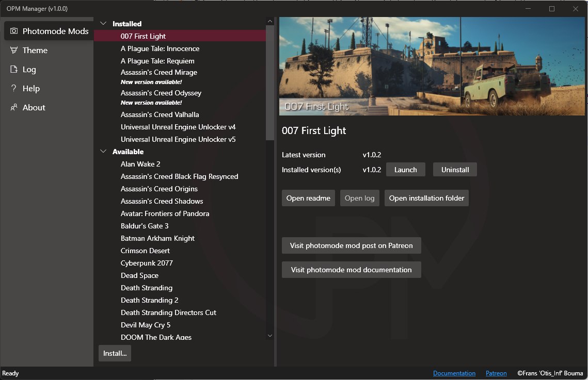Switch to the Theme page
The height and width of the screenshot is (380, 588).
coord(49,50)
